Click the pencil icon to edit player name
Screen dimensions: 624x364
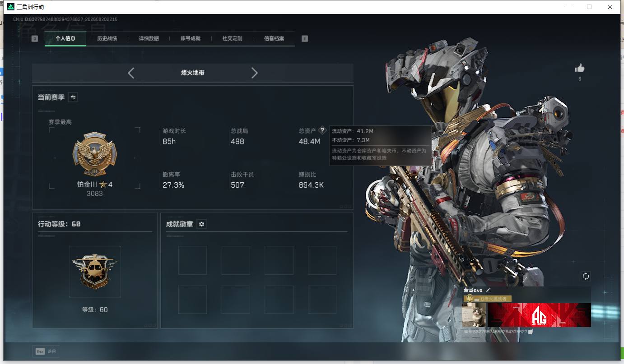[x=488, y=290]
